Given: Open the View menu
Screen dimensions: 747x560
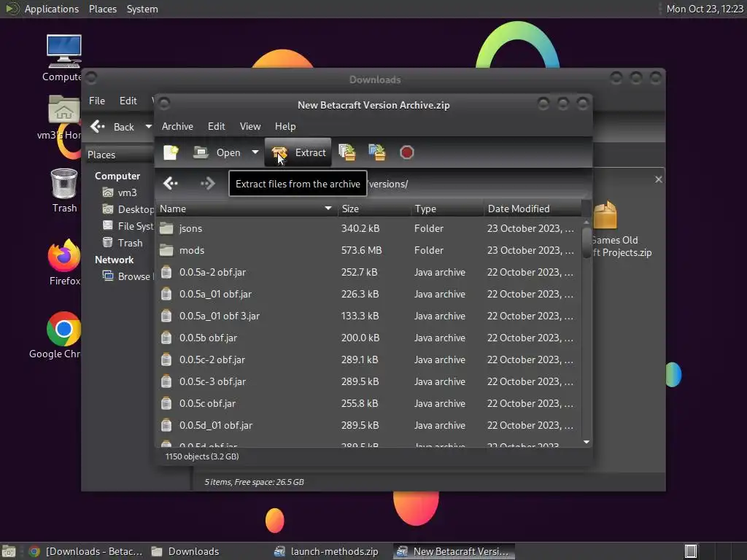Looking at the screenshot, I should click(x=250, y=126).
